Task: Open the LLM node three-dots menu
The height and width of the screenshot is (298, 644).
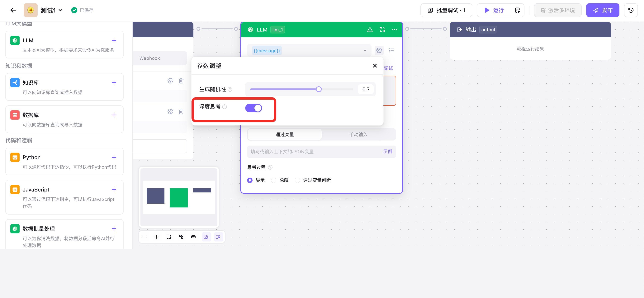Action: pyautogui.click(x=394, y=30)
